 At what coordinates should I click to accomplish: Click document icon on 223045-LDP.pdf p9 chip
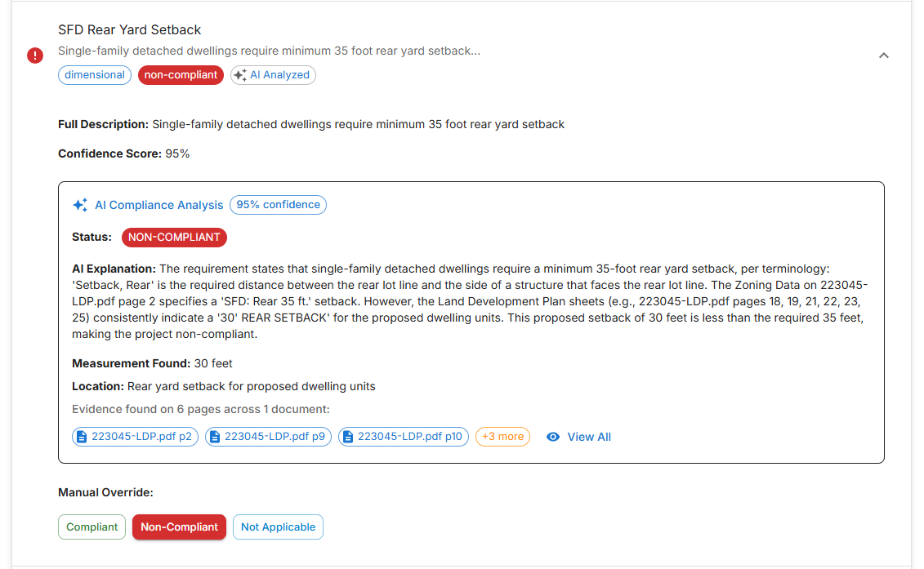pos(215,437)
